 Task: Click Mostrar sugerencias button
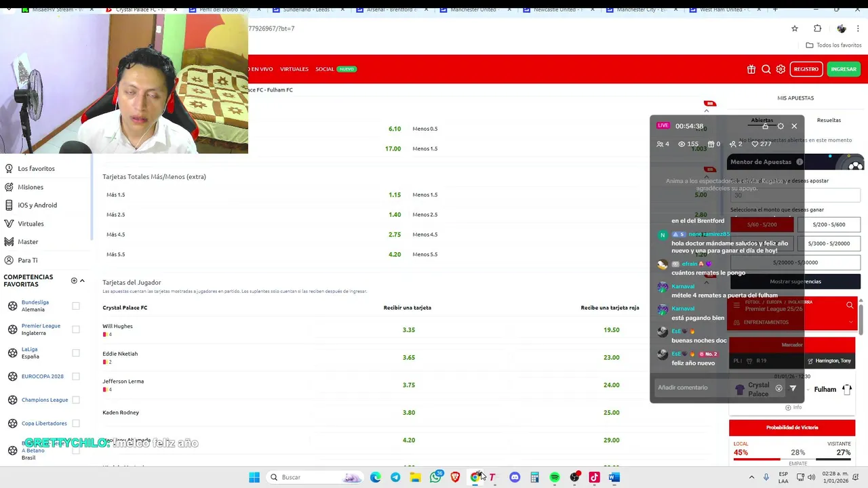(795, 281)
